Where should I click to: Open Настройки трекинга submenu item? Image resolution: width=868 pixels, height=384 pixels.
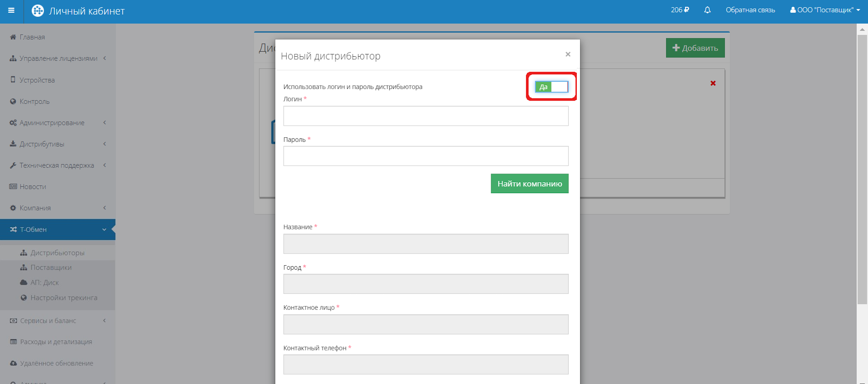pyautogui.click(x=64, y=298)
